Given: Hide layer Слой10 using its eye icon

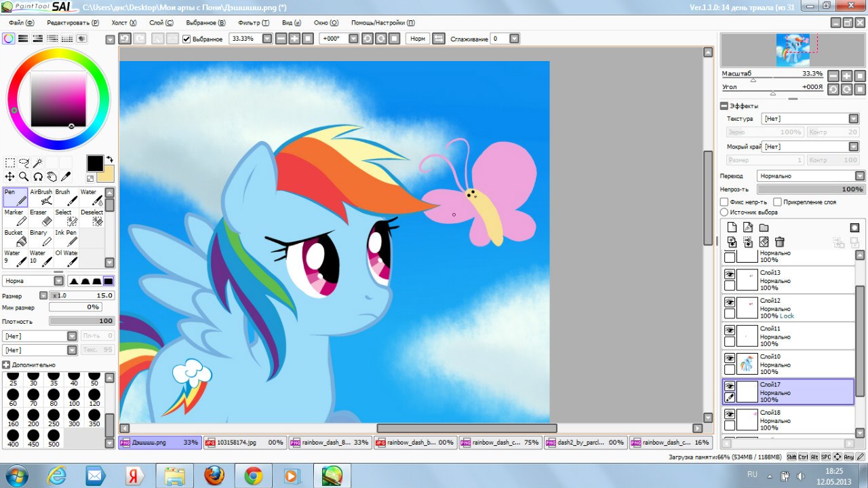Looking at the screenshot, I should (x=730, y=358).
